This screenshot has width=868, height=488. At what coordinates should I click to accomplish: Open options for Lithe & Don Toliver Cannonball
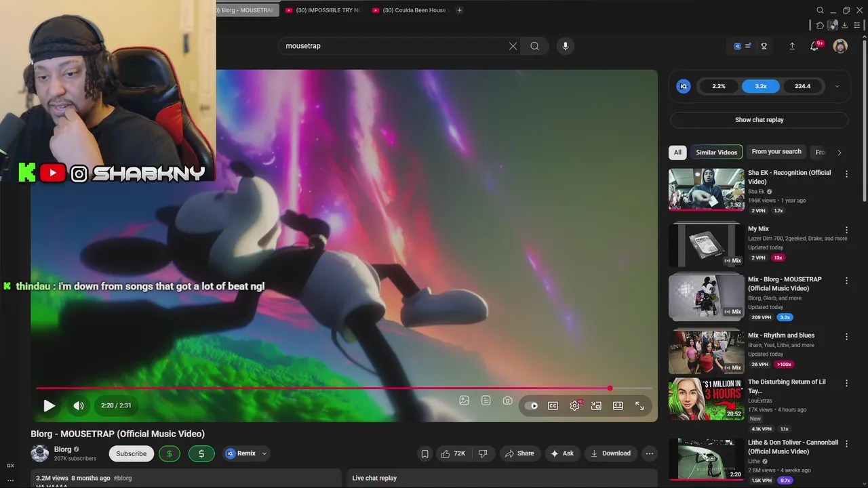tap(846, 444)
